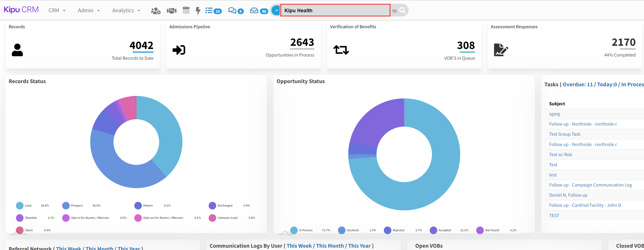Click the lightning bolt quick actions icon
The width and height of the screenshot is (644, 250).
pyautogui.click(x=198, y=11)
